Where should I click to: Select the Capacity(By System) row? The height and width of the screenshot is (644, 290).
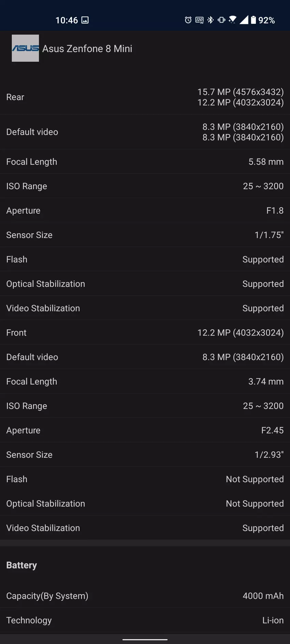[145, 596]
